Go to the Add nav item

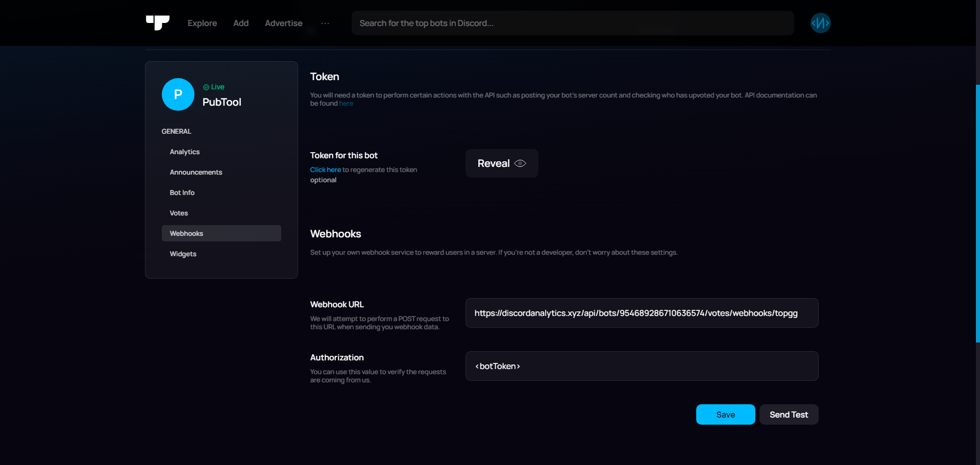click(241, 23)
